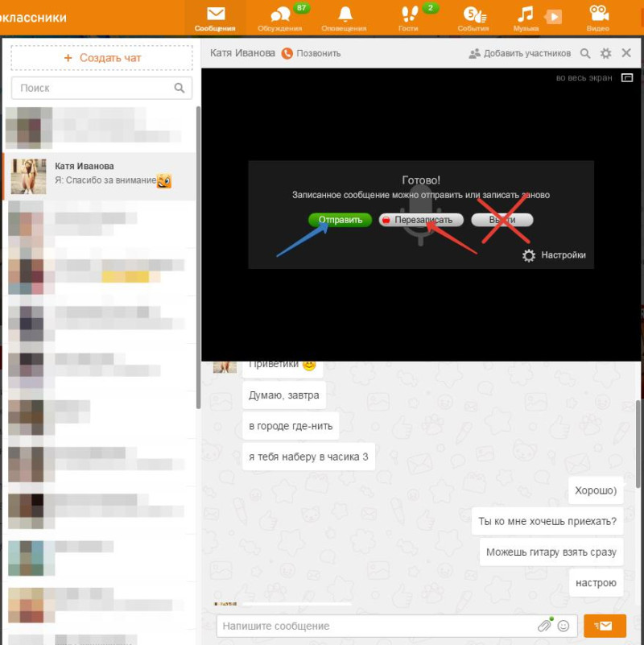
Task: Click the message 'Ты ко мне хочешь приехать?'
Action: pos(547,521)
